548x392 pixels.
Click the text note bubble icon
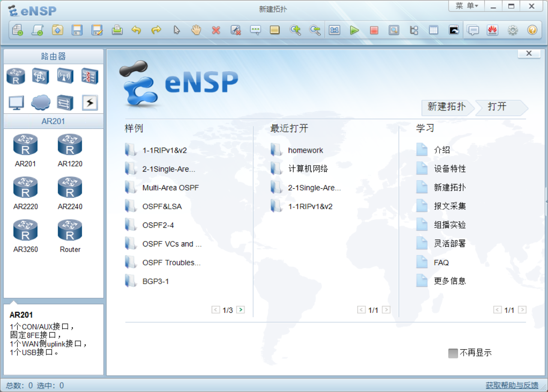click(255, 30)
